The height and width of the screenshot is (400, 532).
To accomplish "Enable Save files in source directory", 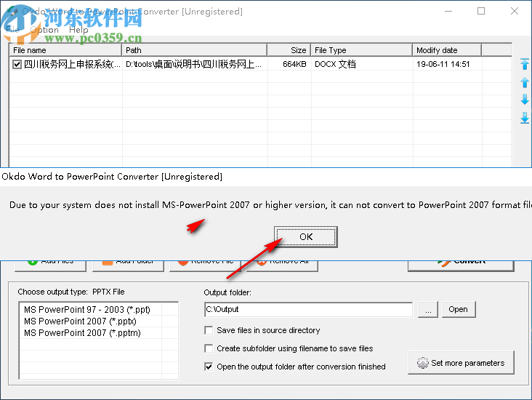I will (209, 330).
